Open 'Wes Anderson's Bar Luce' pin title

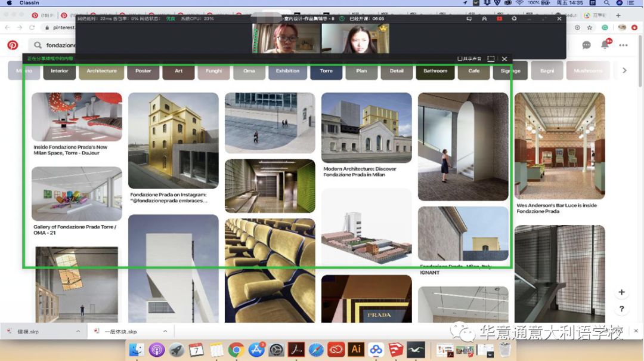pyautogui.click(x=556, y=208)
